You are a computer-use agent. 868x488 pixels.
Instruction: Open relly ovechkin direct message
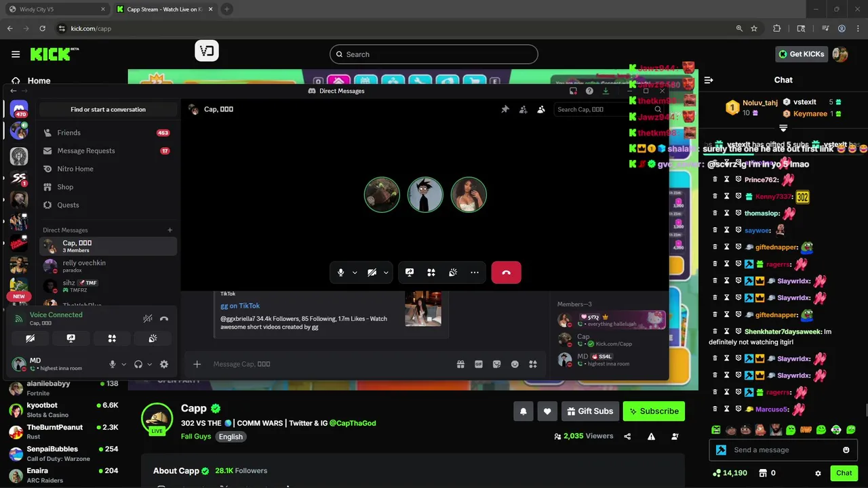pos(108,266)
